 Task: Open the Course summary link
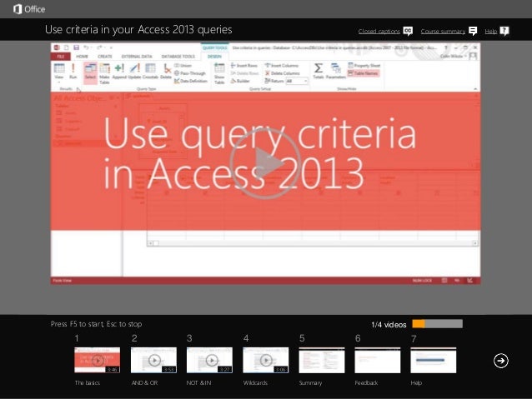[x=443, y=31]
